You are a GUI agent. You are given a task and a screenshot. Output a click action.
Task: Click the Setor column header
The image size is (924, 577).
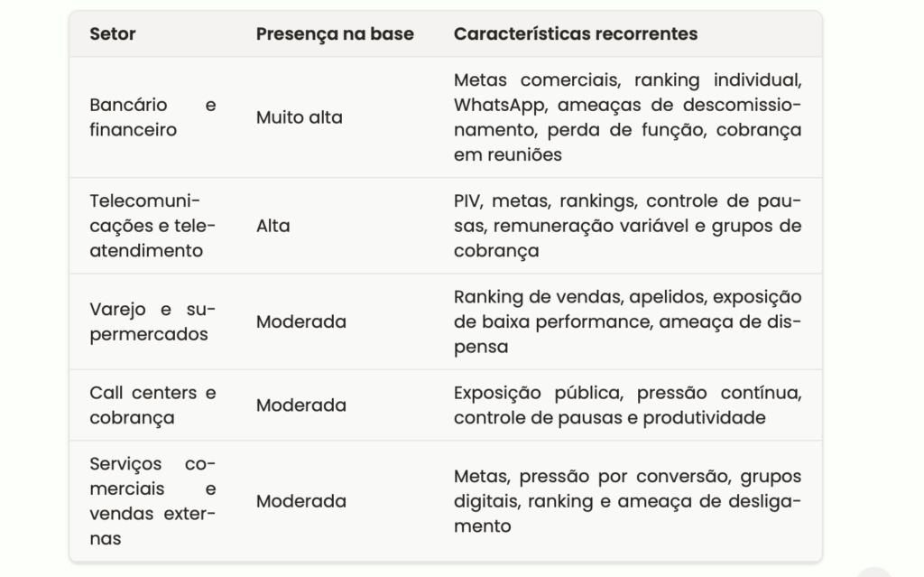pos(113,34)
